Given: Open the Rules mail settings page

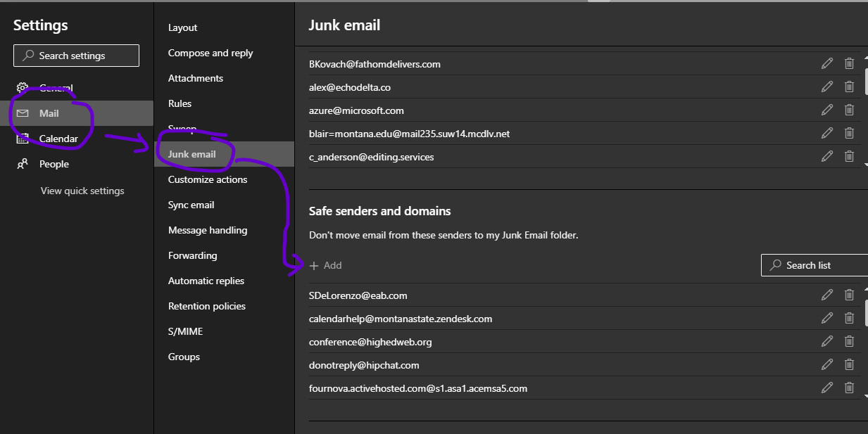Looking at the screenshot, I should 180,103.
